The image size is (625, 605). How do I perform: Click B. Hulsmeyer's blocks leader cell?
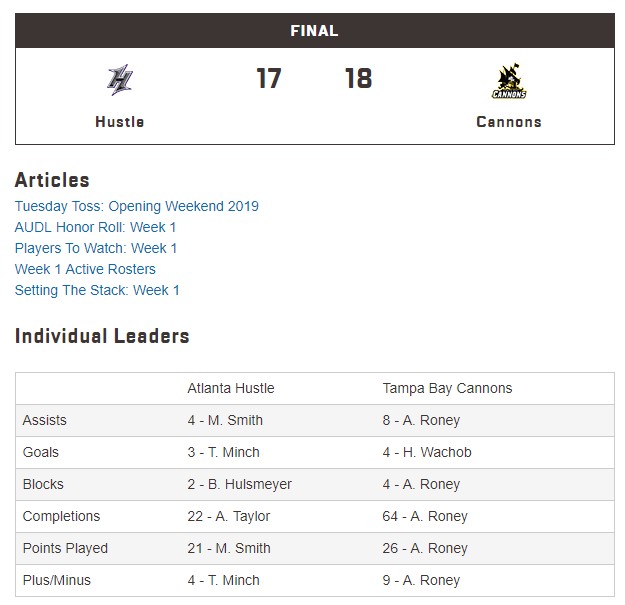pos(240,484)
